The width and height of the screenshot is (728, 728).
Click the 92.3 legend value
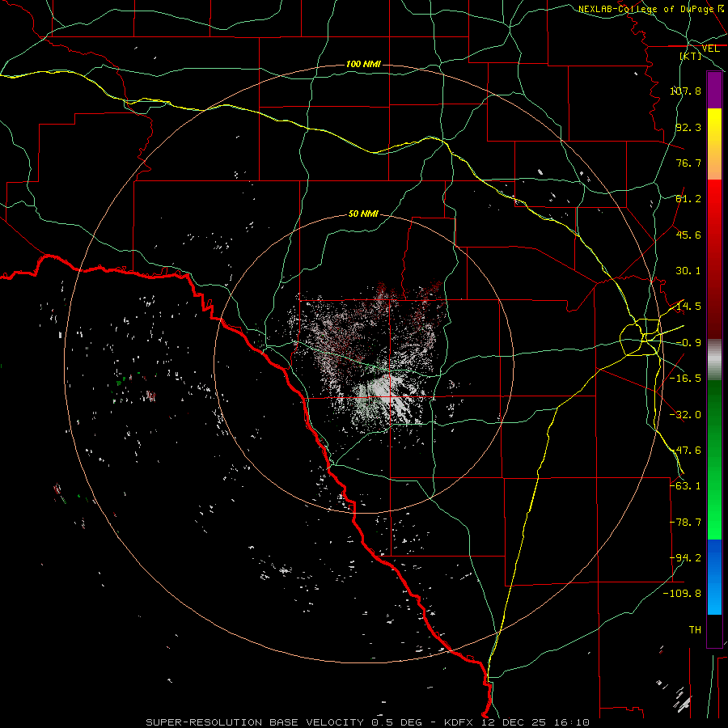[x=688, y=127]
